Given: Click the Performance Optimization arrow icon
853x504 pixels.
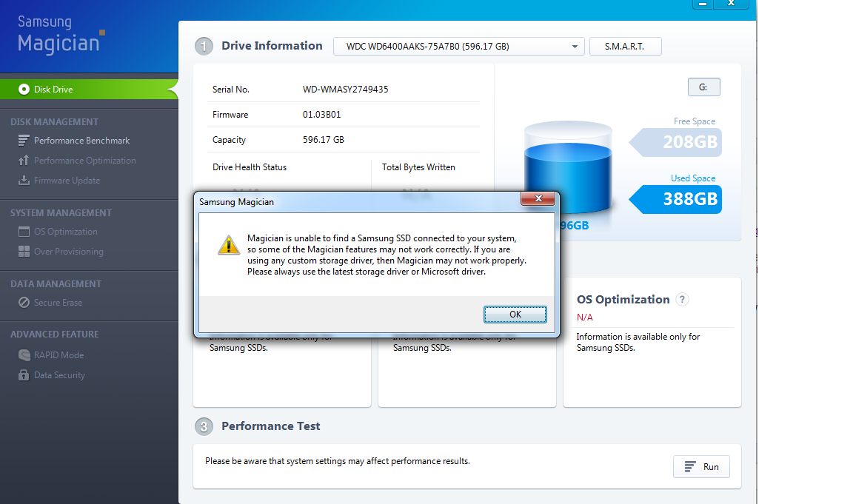Looking at the screenshot, I should coord(24,161).
